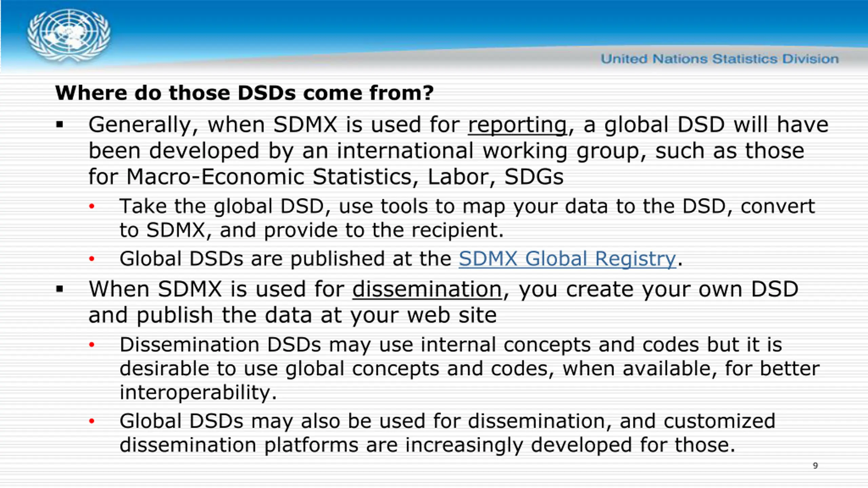Click the text 'to SDMX, and provide to the recipient.'
Image resolution: width=868 pixels, height=488 pixels.
(x=312, y=230)
